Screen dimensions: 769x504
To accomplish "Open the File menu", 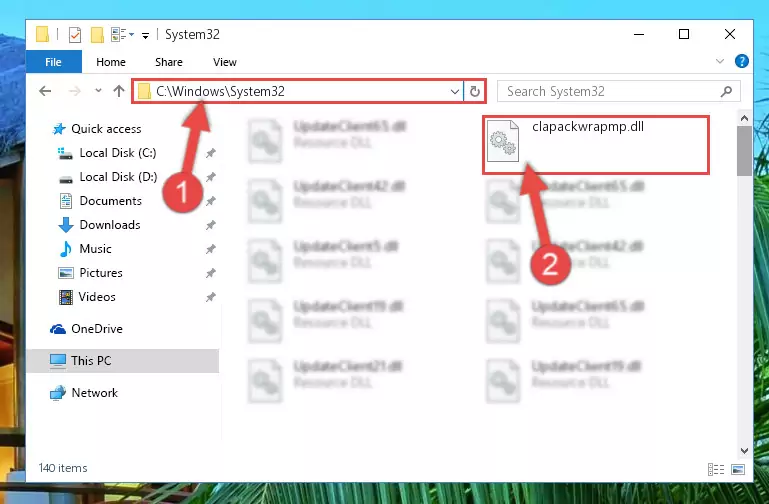I will tap(53, 62).
